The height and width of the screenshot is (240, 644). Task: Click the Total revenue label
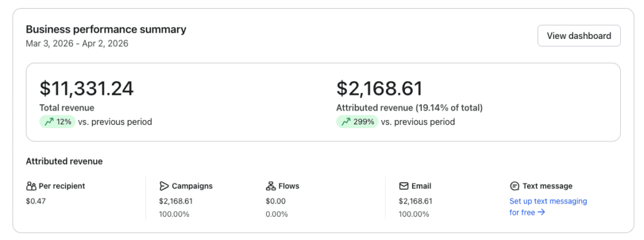pyautogui.click(x=67, y=108)
